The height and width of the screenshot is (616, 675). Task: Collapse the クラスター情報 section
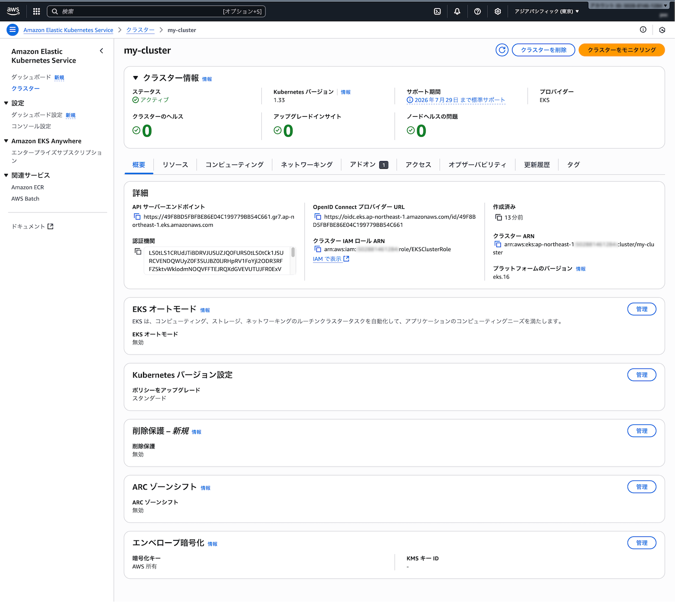[x=135, y=78]
